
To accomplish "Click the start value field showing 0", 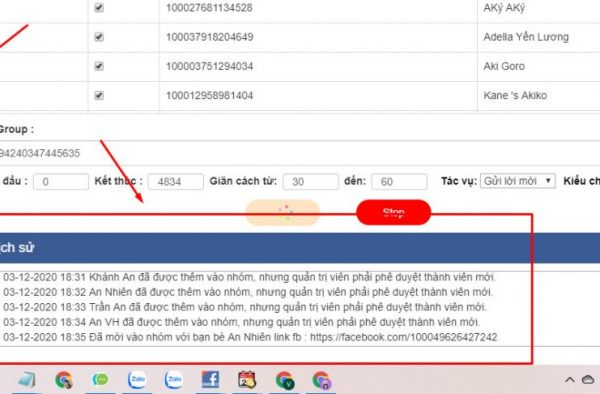I will pos(61,181).
